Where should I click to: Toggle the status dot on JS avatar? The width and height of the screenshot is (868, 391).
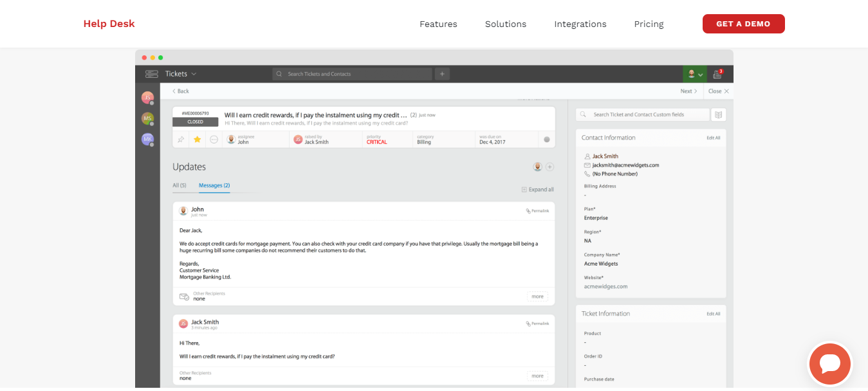point(152,102)
